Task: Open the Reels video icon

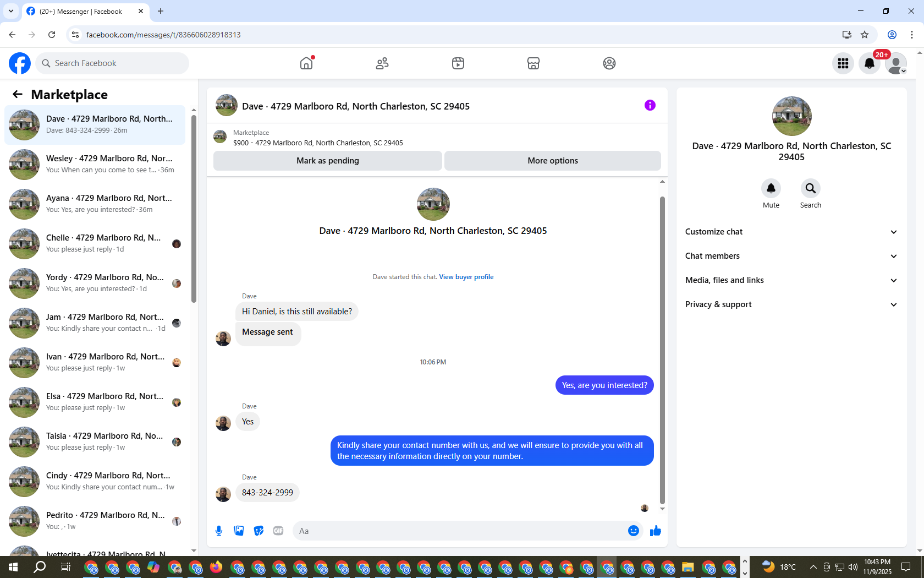Action: pos(458,63)
